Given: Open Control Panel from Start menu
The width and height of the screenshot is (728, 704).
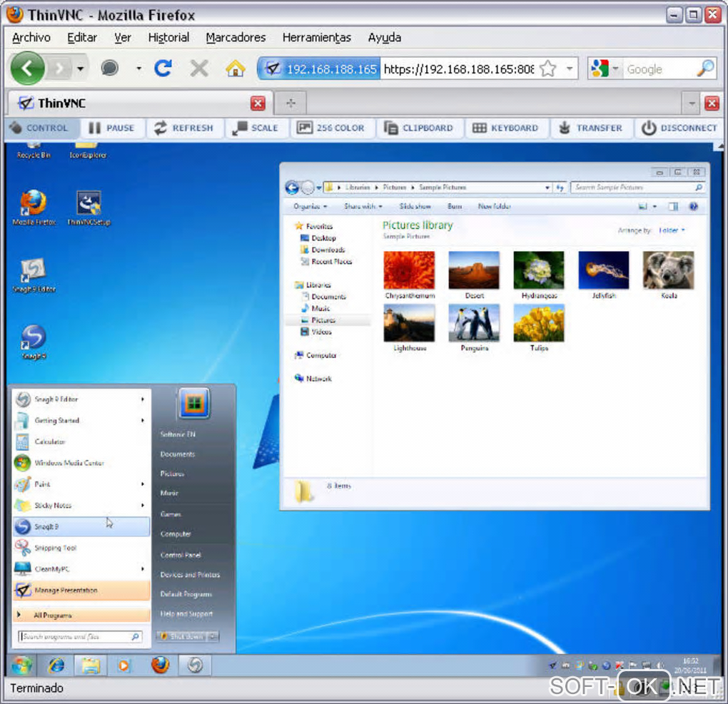Looking at the screenshot, I should coord(181,555).
